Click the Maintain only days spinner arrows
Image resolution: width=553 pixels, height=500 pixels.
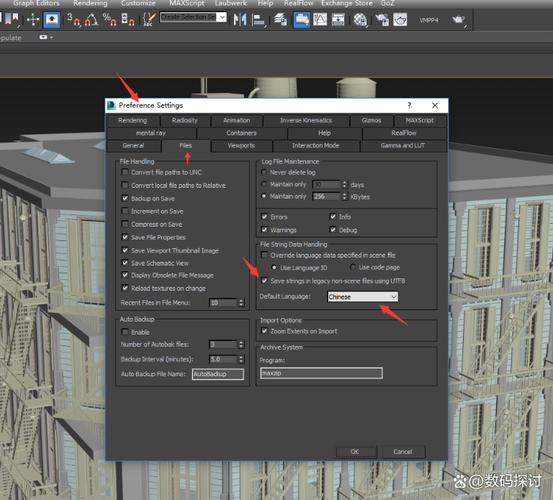(345, 184)
